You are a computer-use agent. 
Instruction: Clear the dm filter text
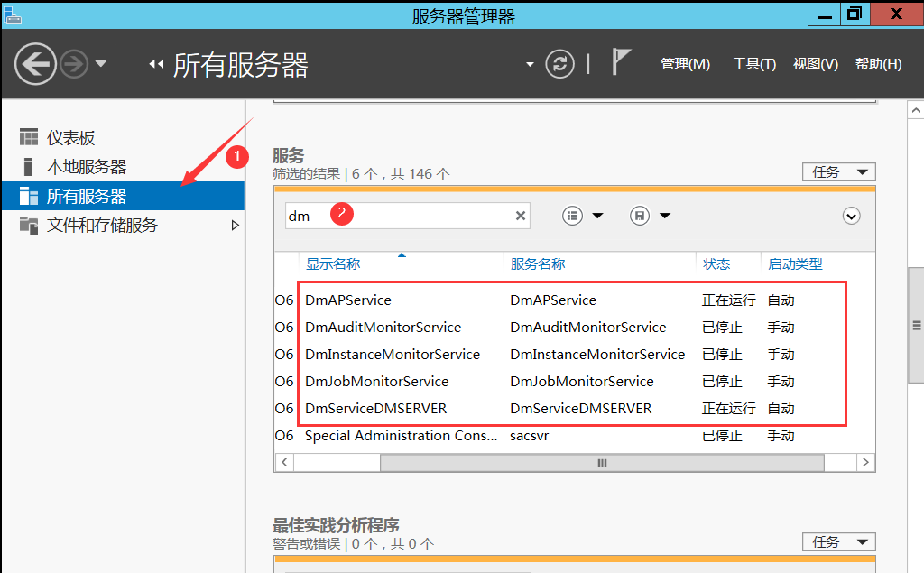pos(521,216)
